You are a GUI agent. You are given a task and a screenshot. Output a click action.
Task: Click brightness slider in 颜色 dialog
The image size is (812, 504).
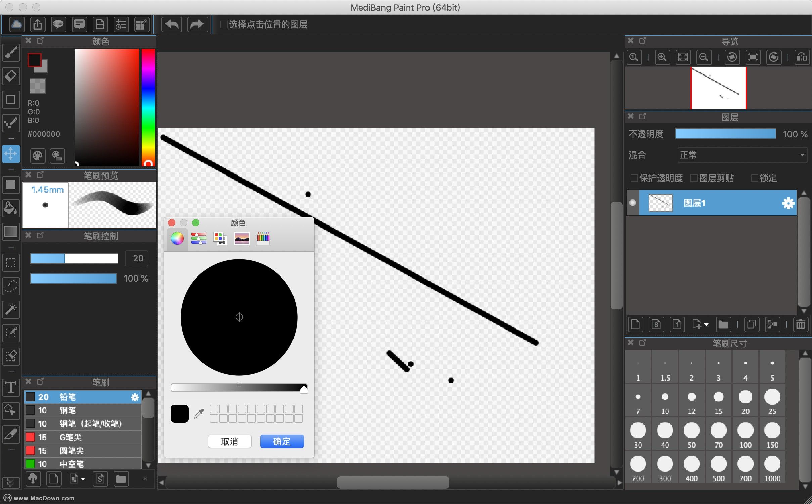[x=239, y=388]
